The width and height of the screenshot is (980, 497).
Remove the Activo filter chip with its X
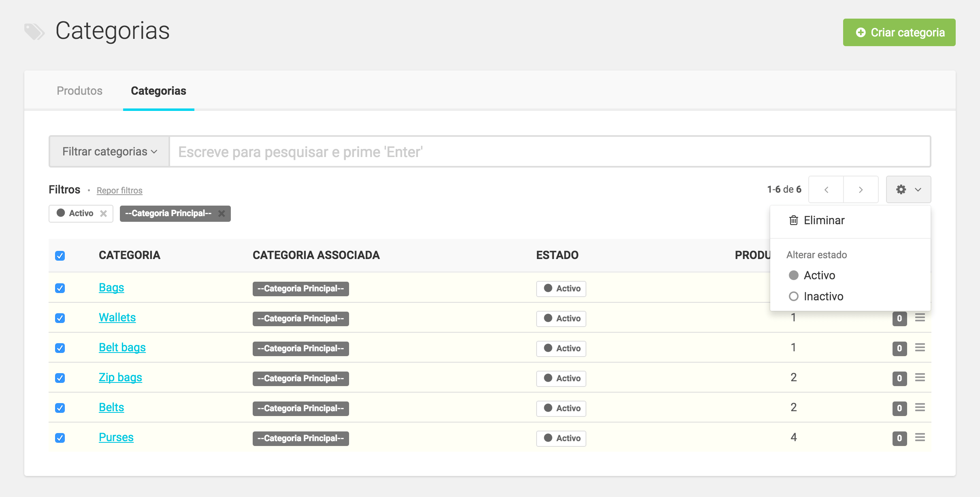click(104, 213)
